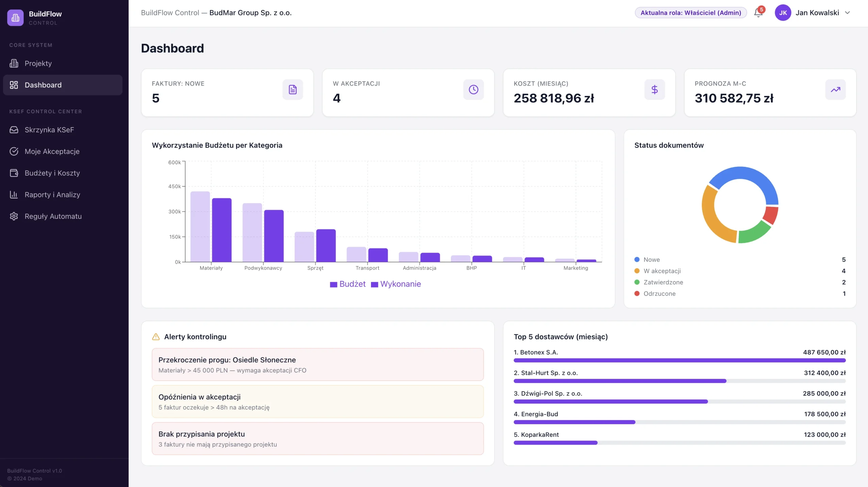Open Przekroczenie progu: Osiedle Słoneczne alert
This screenshot has height=487, width=868.
[x=318, y=365]
